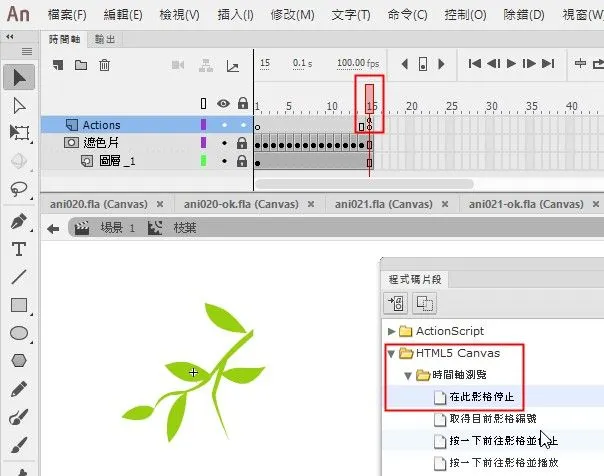The height and width of the screenshot is (476, 604).
Task: Select the Text tool
Action: click(19, 249)
